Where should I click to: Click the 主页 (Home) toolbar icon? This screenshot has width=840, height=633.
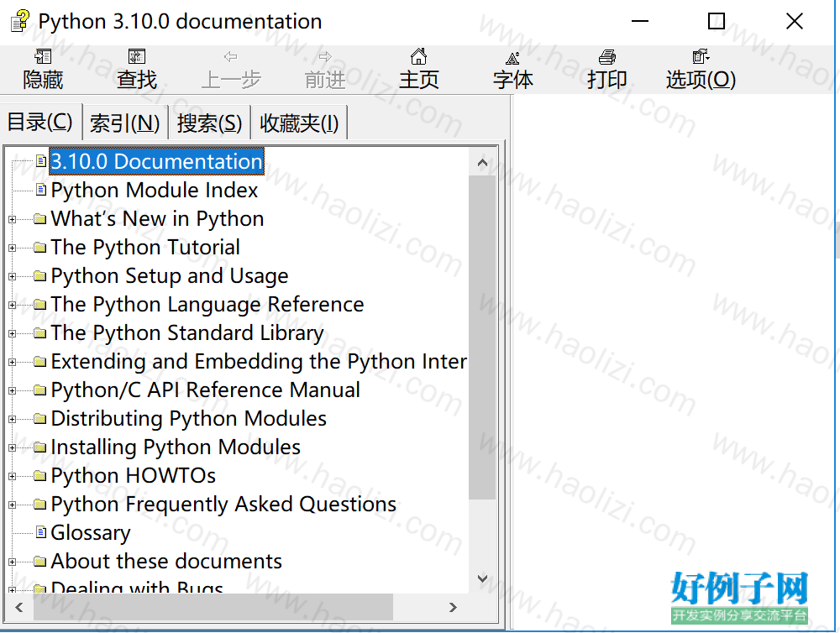click(418, 56)
